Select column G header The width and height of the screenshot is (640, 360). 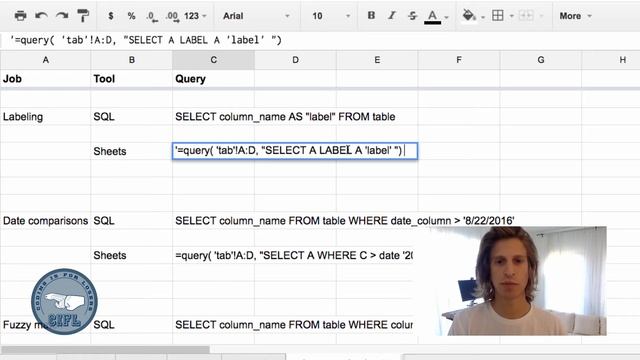541,60
